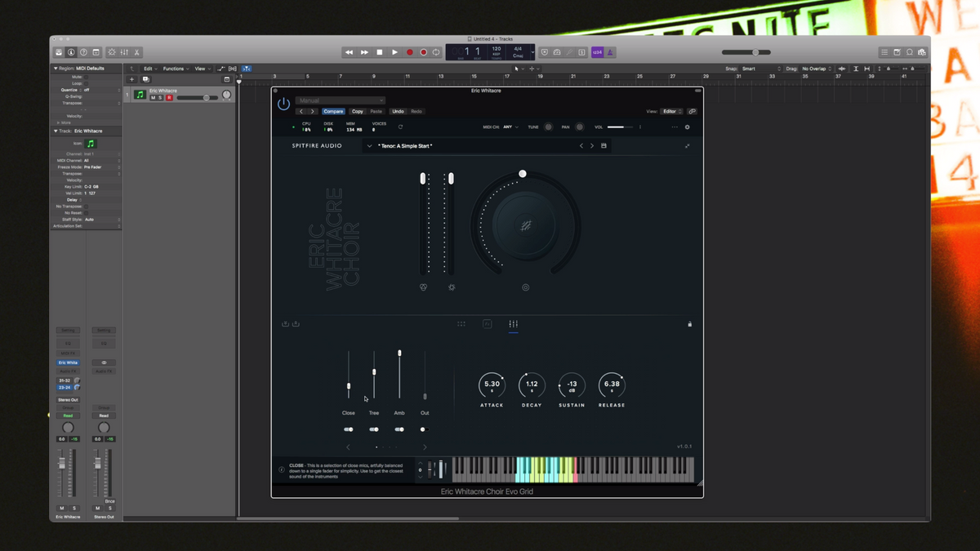Click the save preset disk icon

[x=604, y=146]
